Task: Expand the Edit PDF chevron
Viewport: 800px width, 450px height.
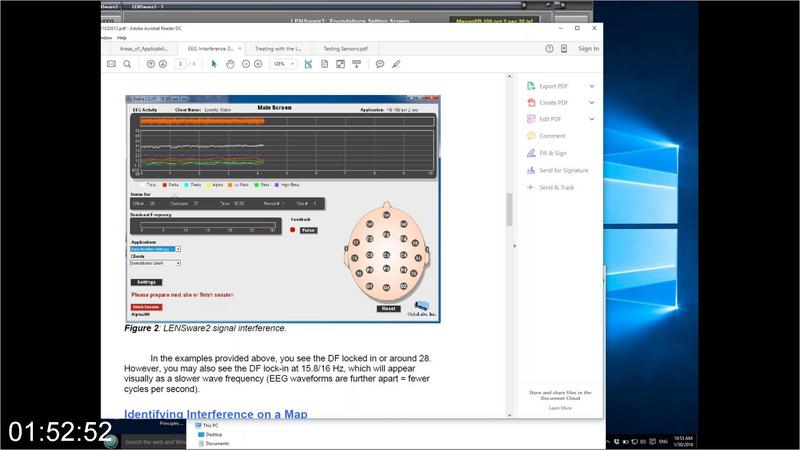Action: click(592, 119)
